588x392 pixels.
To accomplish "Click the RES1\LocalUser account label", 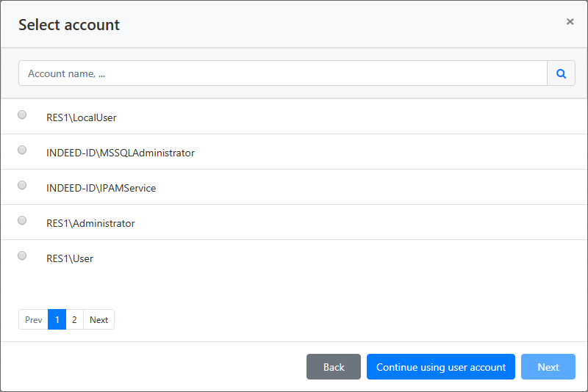I will click(82, 117).
